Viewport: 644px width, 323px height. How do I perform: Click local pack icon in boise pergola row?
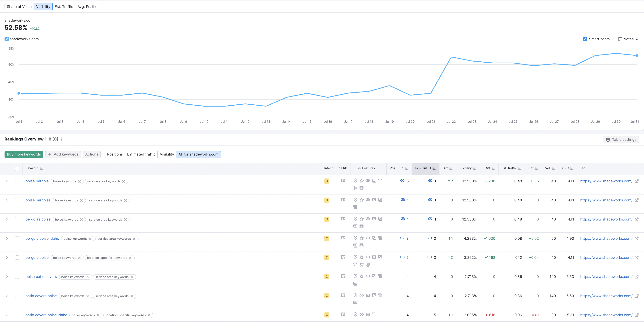[355, 181]
